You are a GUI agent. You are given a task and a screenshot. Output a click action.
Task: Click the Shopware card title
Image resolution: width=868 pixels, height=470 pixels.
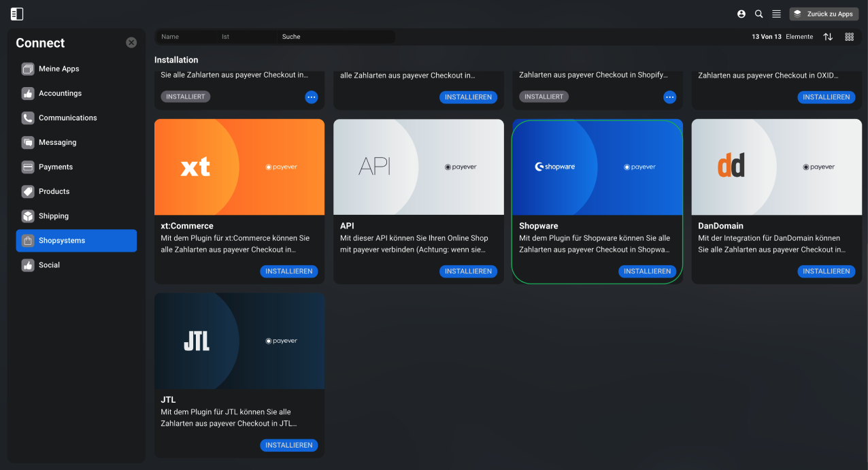pyautogui.click(x=539, y=226)
